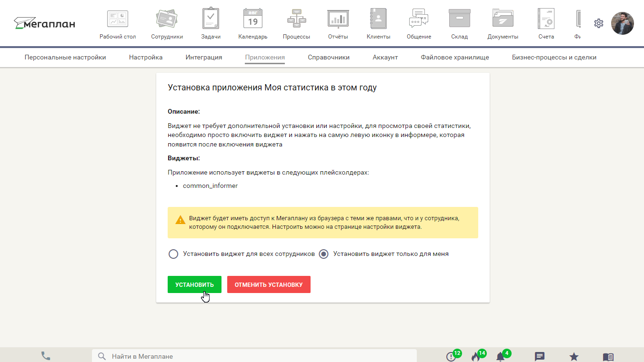Viewport: 644px width, 362px height.
Task: Open Сотрудники employees section
Action: (167, 24)
